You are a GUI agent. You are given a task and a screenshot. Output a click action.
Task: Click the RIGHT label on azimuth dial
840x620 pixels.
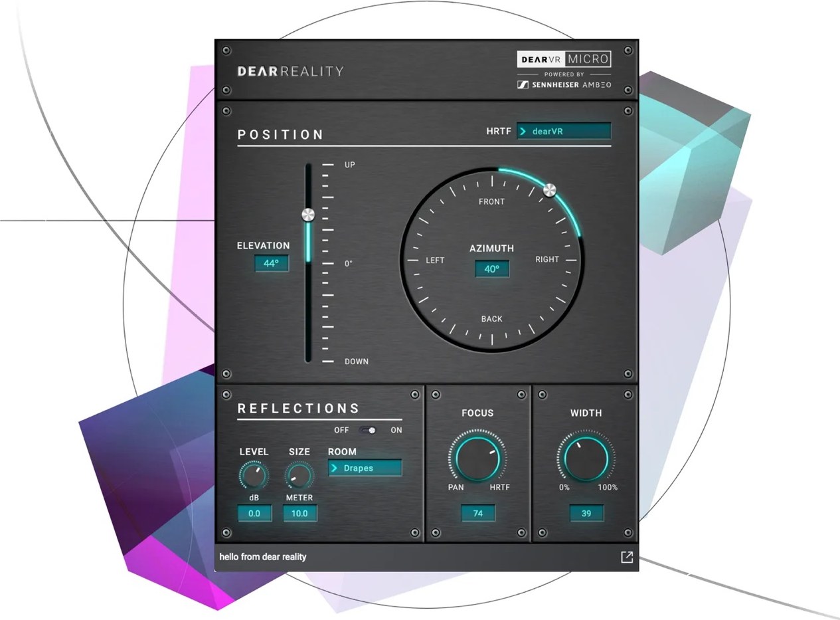tap(547, 259)
